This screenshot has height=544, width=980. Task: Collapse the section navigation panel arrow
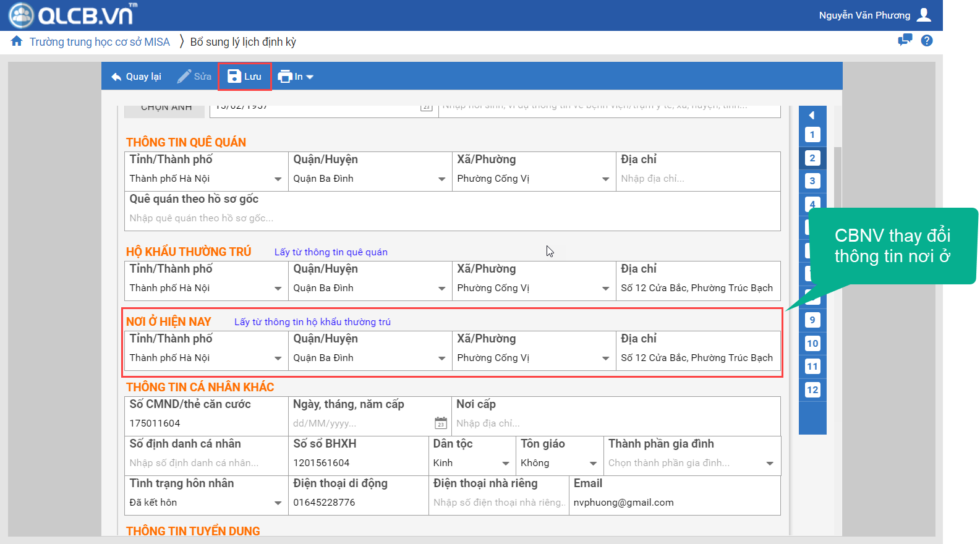[812, 115]
